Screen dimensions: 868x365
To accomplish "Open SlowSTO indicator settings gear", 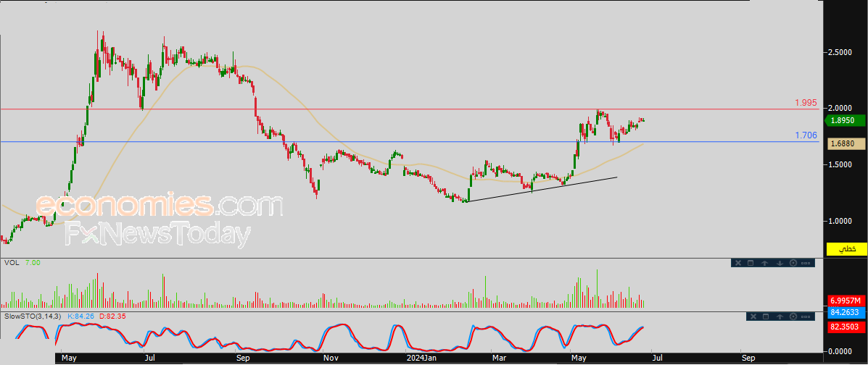I will 793,316.
